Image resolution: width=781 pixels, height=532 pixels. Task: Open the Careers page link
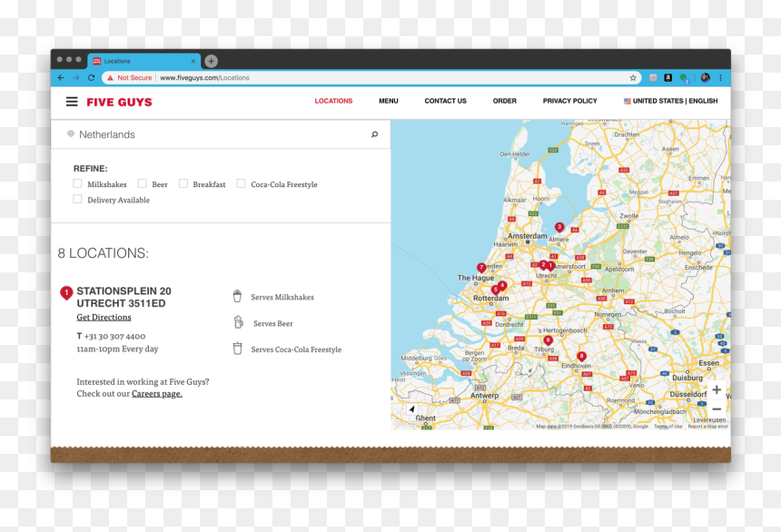[157, 393]
